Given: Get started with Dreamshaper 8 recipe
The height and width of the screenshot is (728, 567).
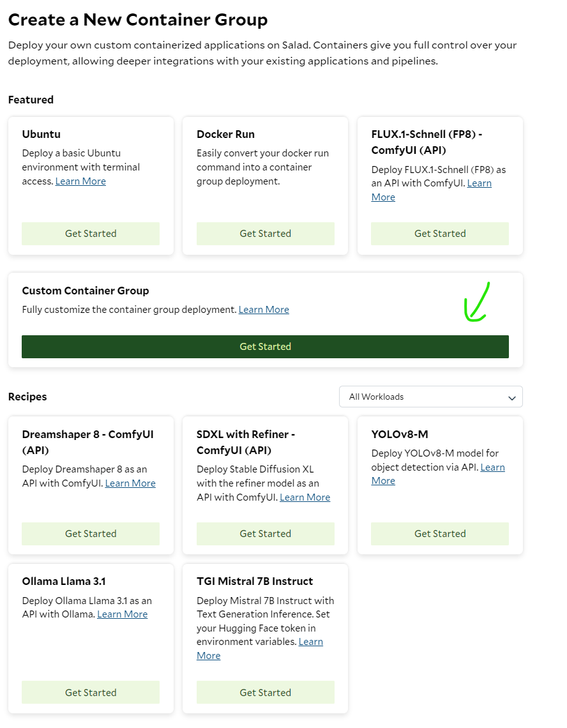Looking at the screenshot, I should tap(91, 533).
